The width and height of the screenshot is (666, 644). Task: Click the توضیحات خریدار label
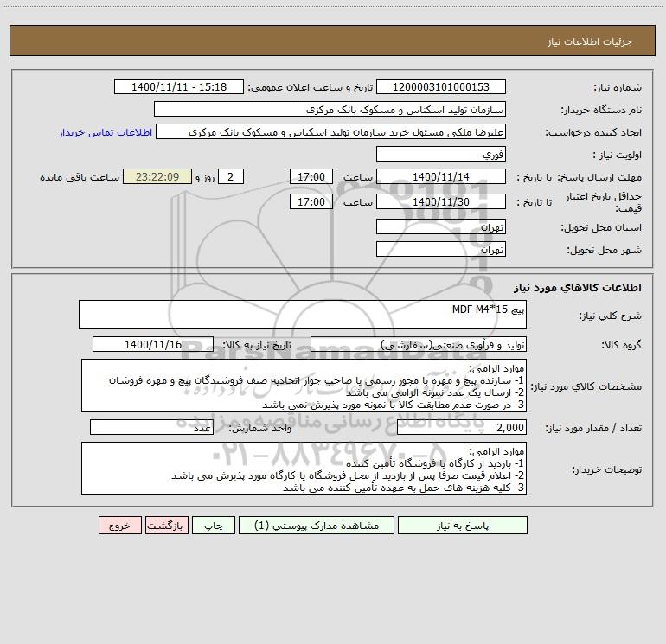(x=606, y=470)
